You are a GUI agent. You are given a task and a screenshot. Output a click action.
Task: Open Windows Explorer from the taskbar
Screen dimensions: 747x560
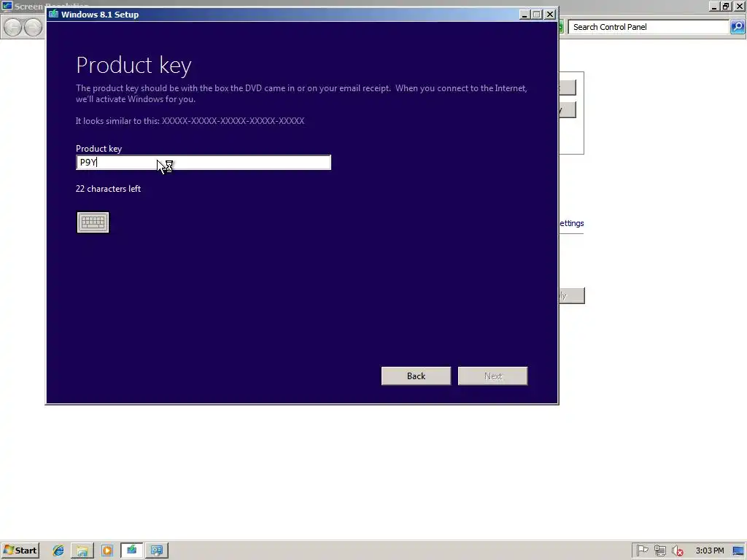tap(82, 551)
